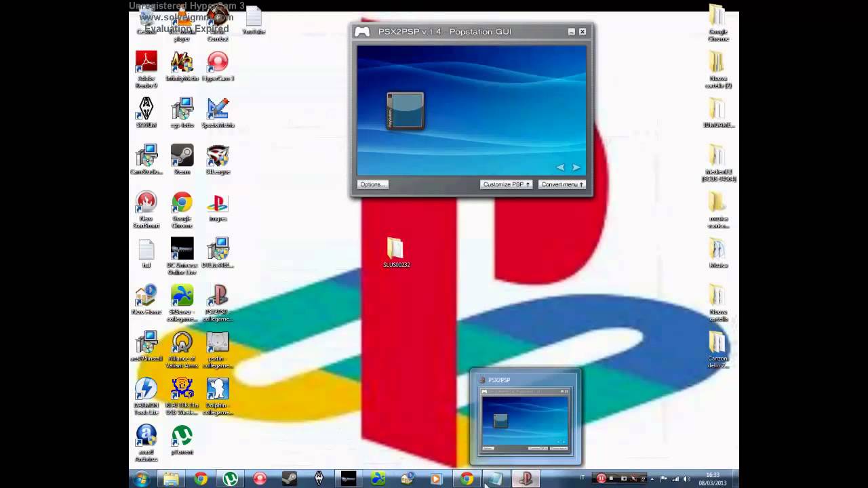The height and width of the screenshot is (488, 868).
Task: Open SpazioMetria desktop shortcut
Action: point(218,113)
